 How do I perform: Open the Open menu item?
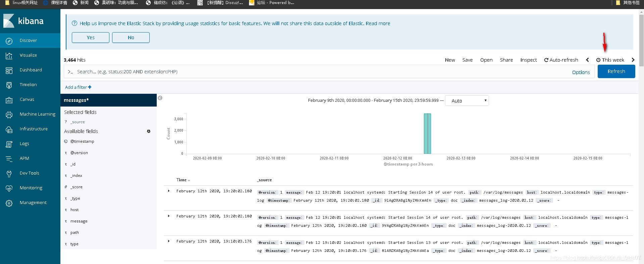point(486,60)
